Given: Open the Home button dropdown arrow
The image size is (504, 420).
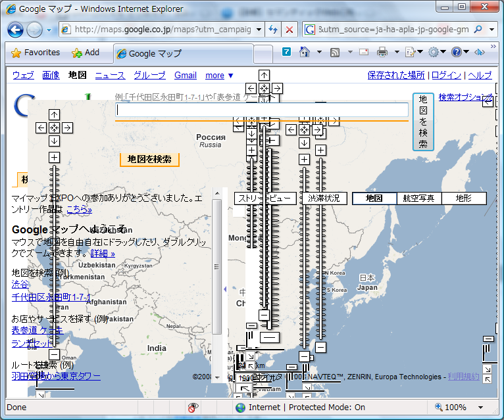Looking at the screenshot, I should coord(319,52).
